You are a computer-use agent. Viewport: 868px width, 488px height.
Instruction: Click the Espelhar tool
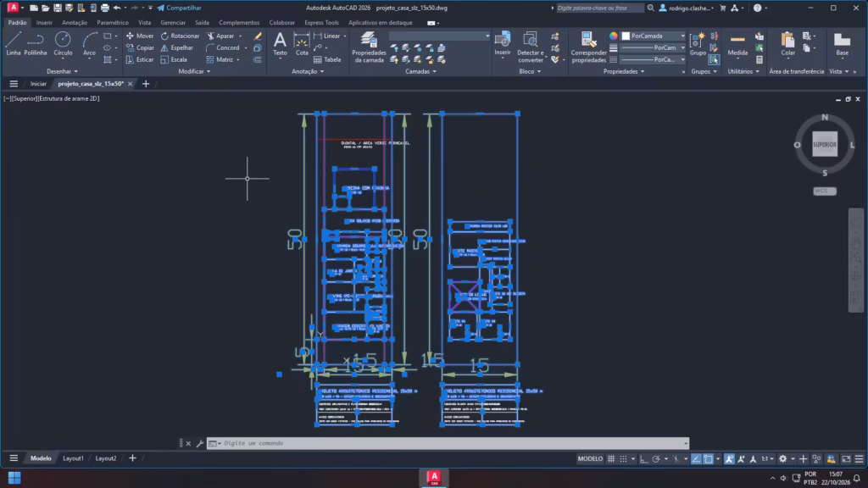[x=177, y=47]
